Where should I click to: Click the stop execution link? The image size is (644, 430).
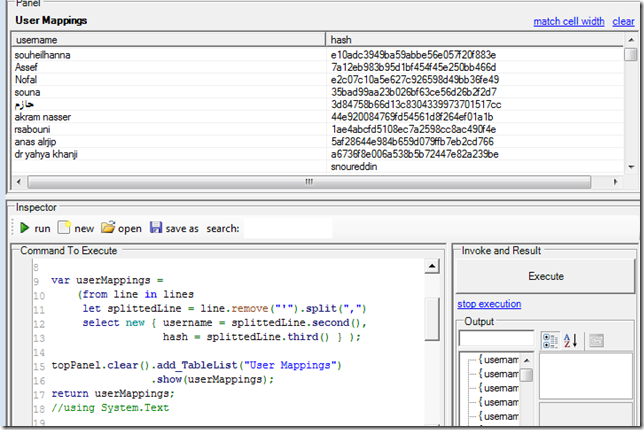(x=489, y=304)
